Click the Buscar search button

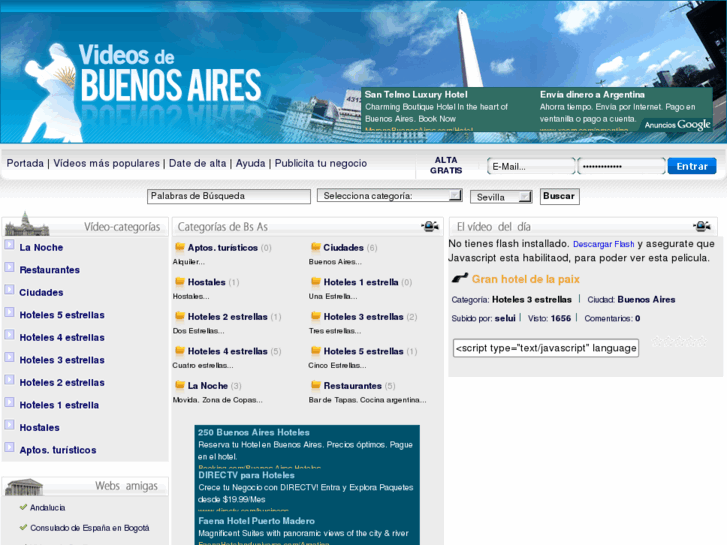559,196
